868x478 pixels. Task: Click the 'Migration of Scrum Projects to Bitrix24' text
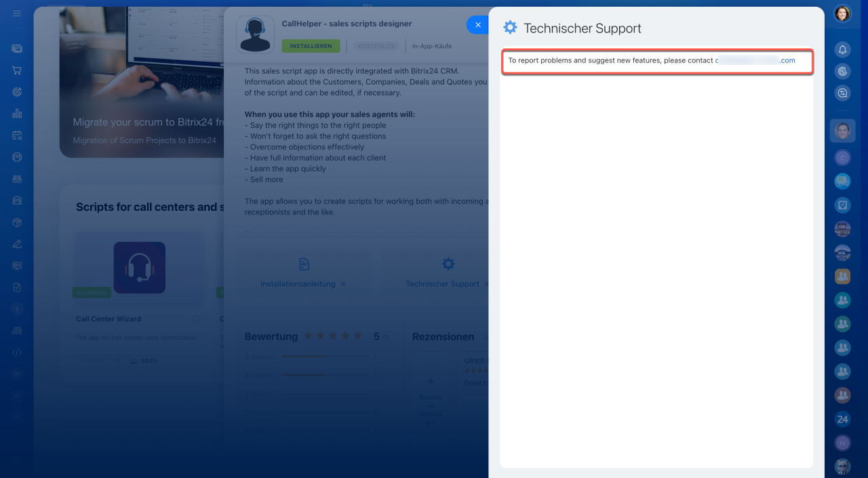click(144, 140)
